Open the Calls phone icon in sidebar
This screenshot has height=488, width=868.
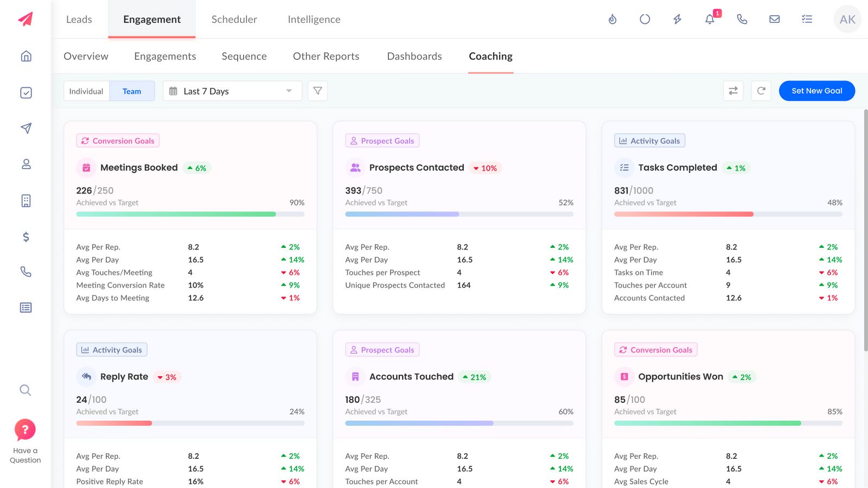click(x=25, y=272)
